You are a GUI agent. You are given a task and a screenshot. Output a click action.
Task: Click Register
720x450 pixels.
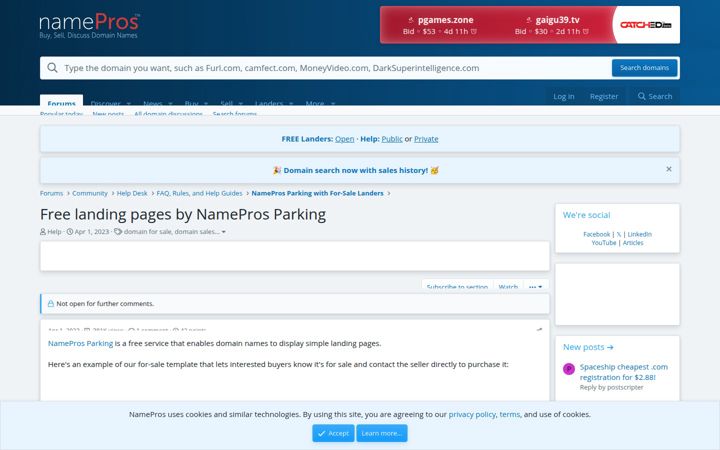click(x=604, y=96)
